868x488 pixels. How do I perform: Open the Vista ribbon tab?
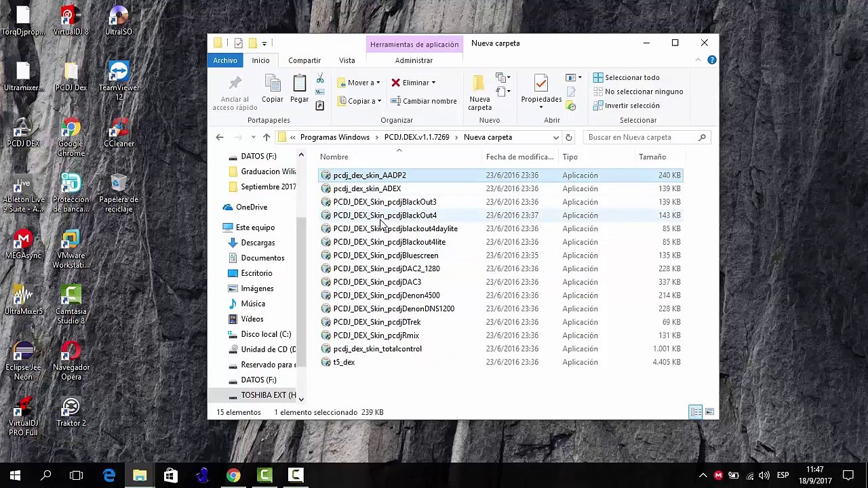(x=347, y=60)
